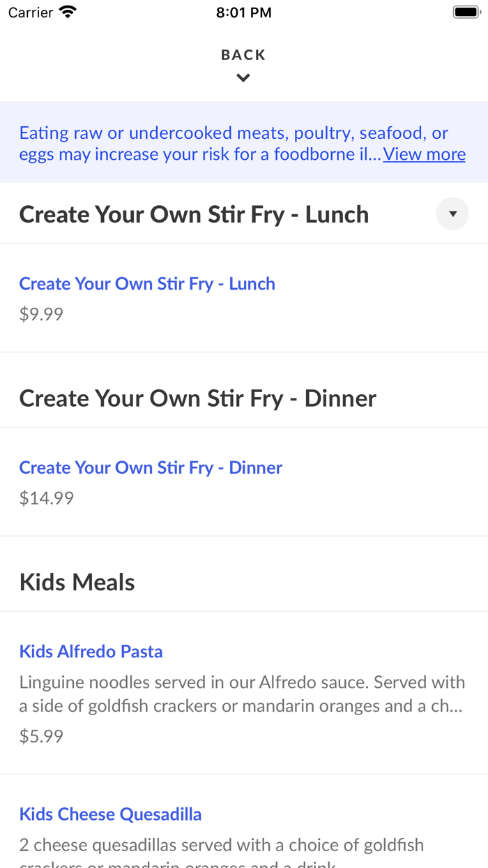488x868 pixels.
Task: Tap the BACK label at top
Action: 243,55
